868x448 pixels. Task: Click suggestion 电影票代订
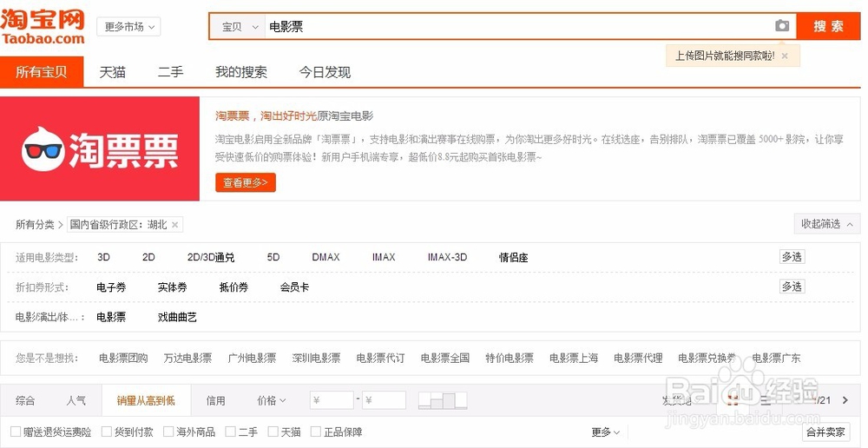(380, 359)
